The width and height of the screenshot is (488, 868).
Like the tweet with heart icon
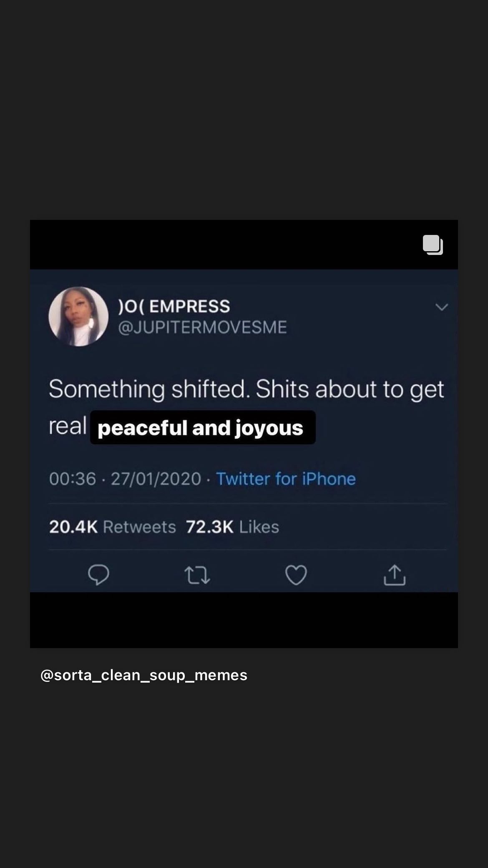(296, 575)
